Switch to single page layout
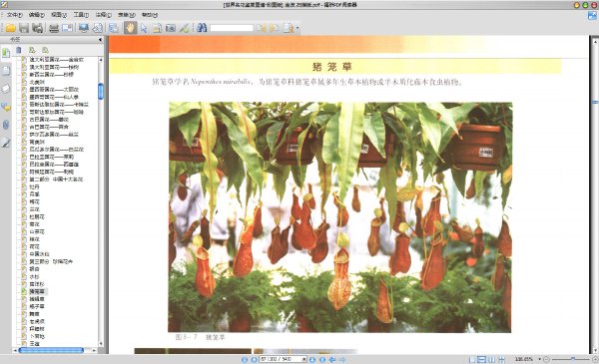Viewport: 599px width, 364px height. tap(472, 359)
